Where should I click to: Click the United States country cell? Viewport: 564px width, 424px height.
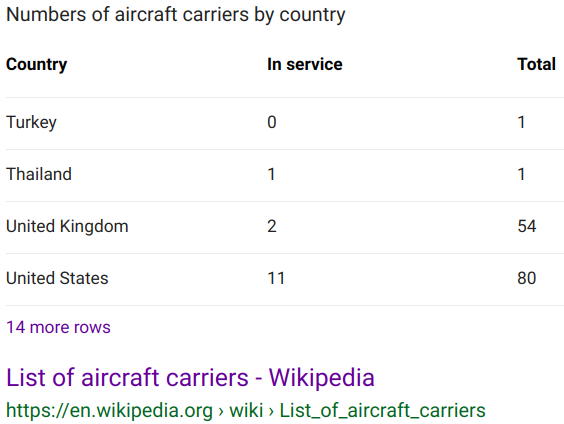(x=57, y=278)
